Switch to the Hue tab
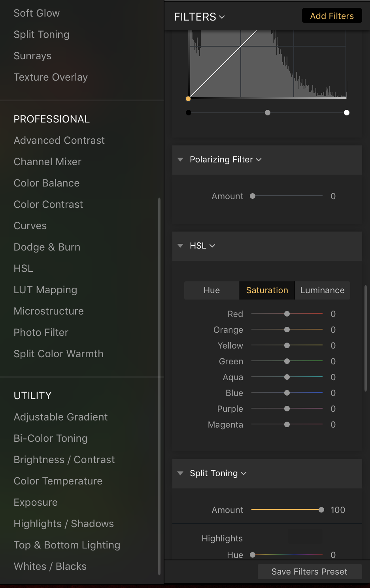 (211, 290)
